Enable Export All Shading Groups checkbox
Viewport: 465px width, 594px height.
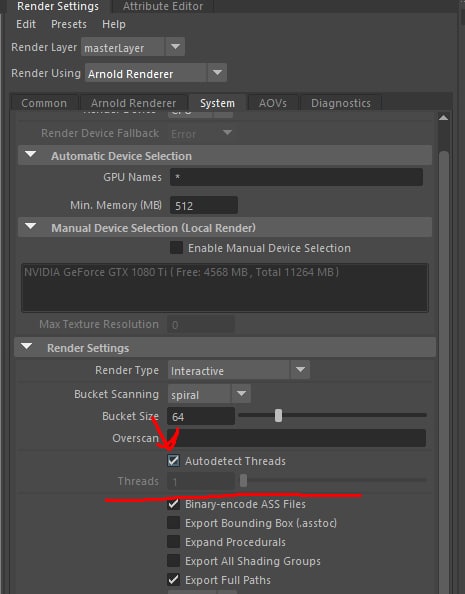click(174, 561)
